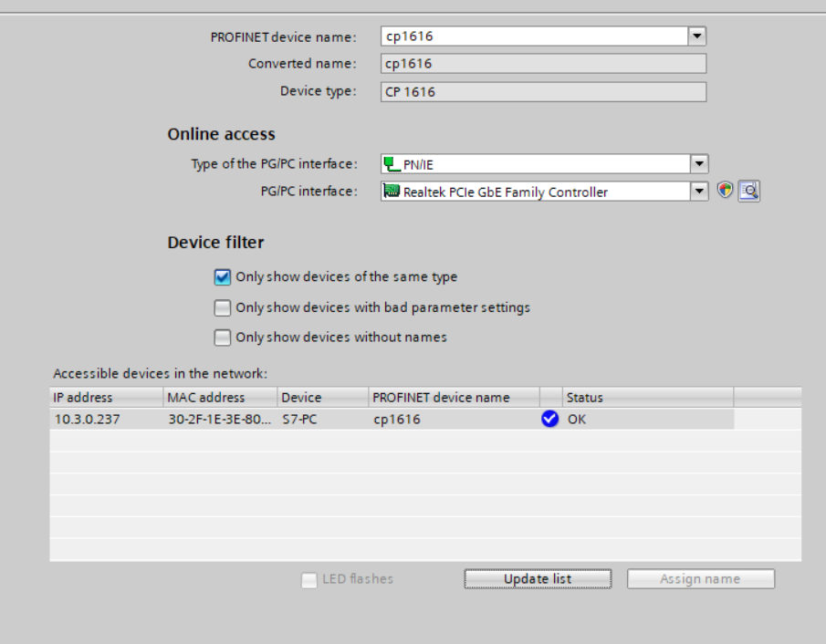Uncheck Only show devices of the same type
Viewport: 826px width, 644px height.
[x=223, y=277]
